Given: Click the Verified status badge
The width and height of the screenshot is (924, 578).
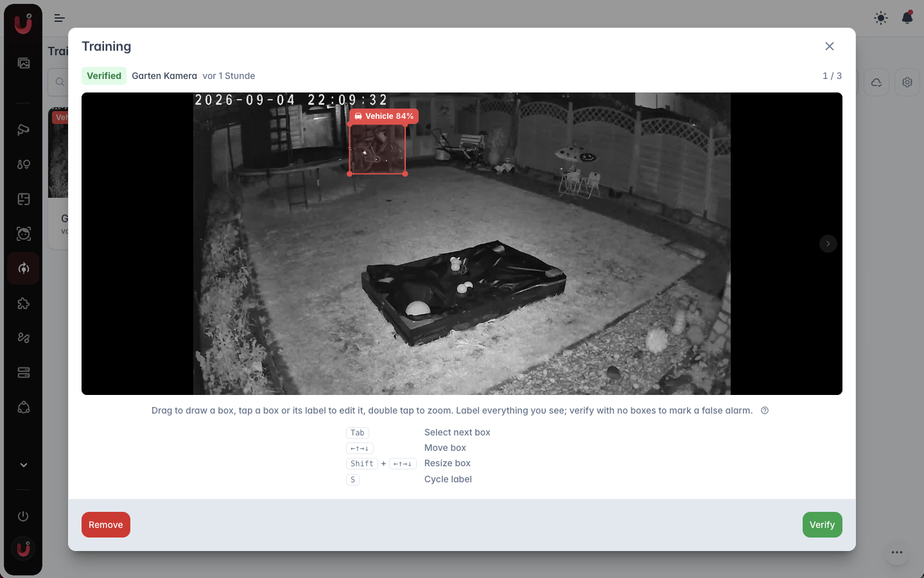Looking at the screenshot, I should (x=104, y=76).
